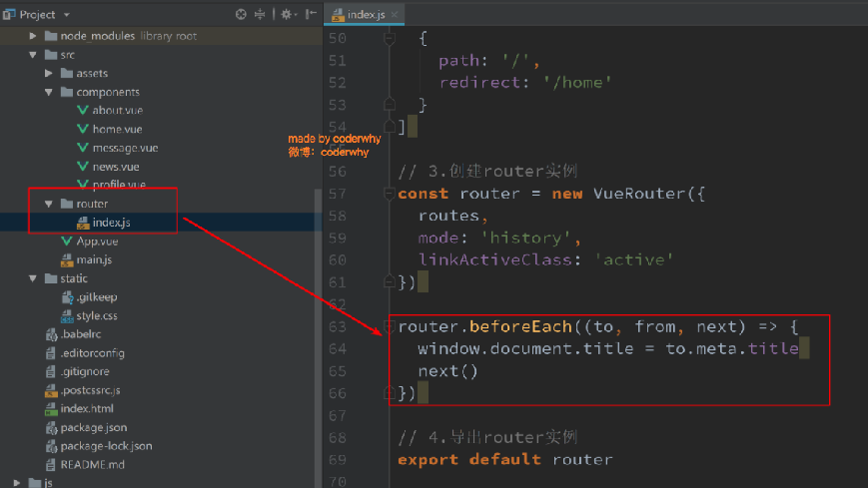Select about.vue file
Image resolution: width=868 pixels, height=488 pixels.
(x=117, y=110)
